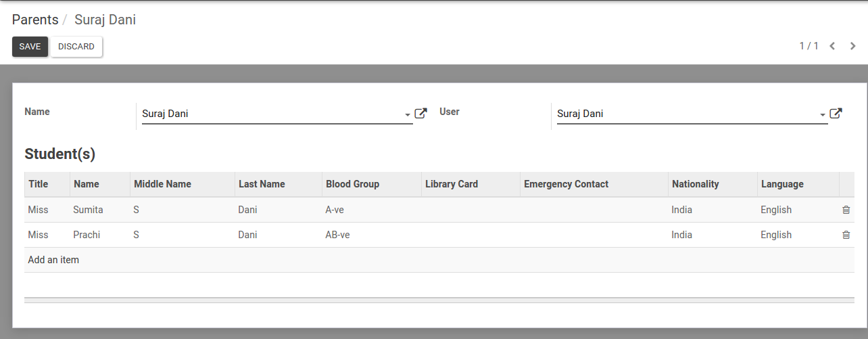868x339 pixels.
Task: Sort by the Emergency Contact column header
Action: (x=566, y=184)
